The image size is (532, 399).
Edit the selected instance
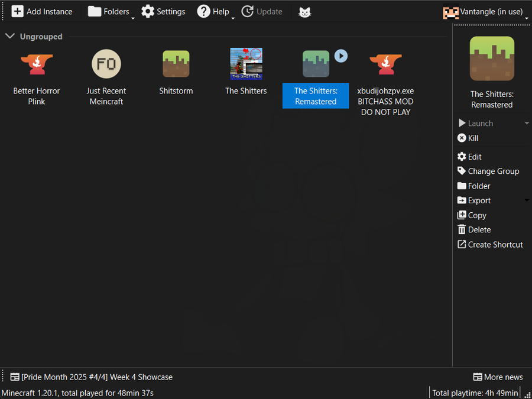469,157
